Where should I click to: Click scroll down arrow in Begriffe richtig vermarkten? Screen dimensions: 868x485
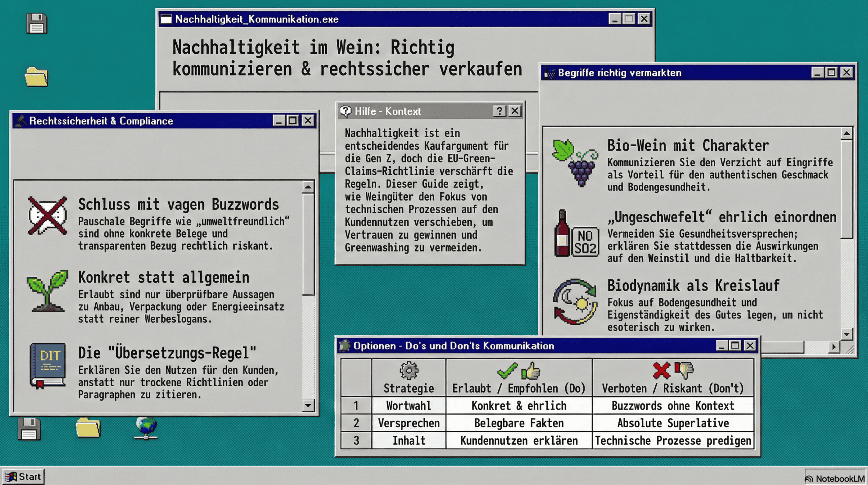coord(847,334)
